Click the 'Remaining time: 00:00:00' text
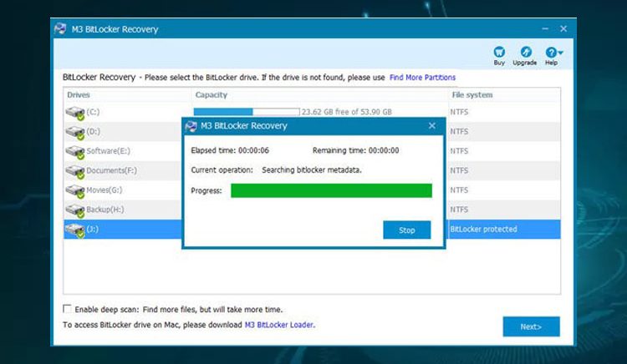 tap(355, 150)
